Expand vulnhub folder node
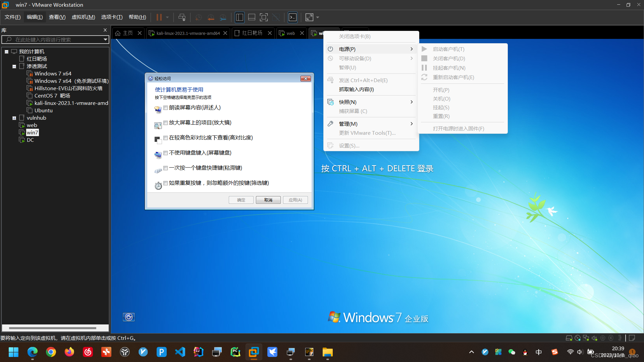The image size is (644, 362). (14, 118)
